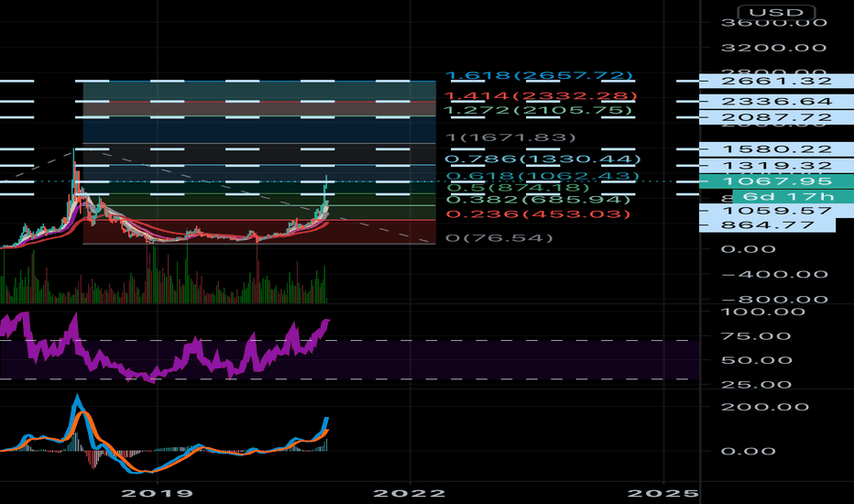This screenshot has width=854, height=504.
Task: Select the 1.618(2657.72) Fibonacci label
Action: 540,76
